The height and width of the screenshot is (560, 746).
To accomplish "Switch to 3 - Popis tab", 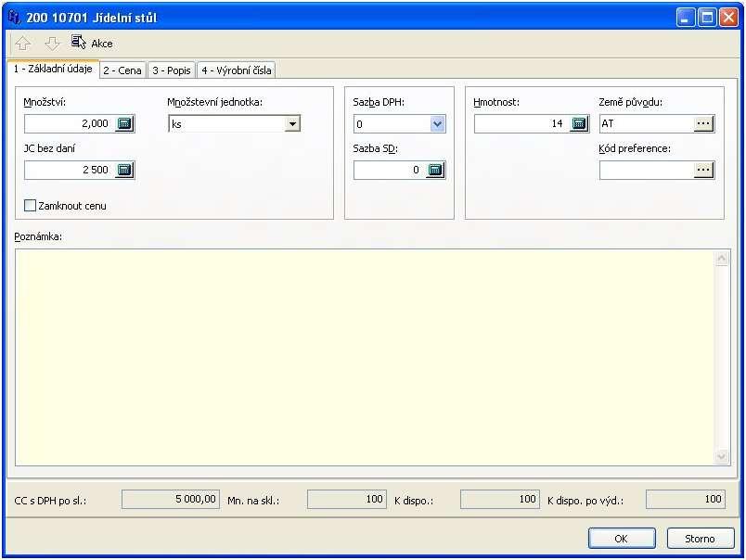I will pos(172,70).
